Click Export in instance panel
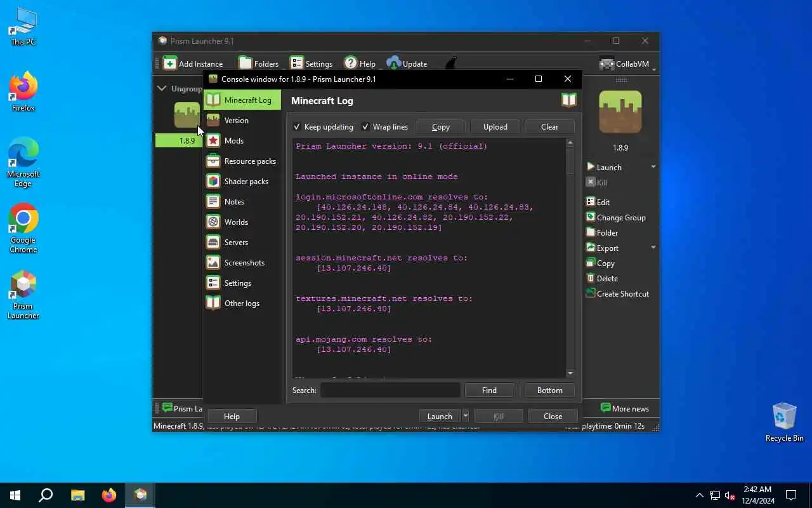This screenshot has width=812, height=508. tap(602, 248)
